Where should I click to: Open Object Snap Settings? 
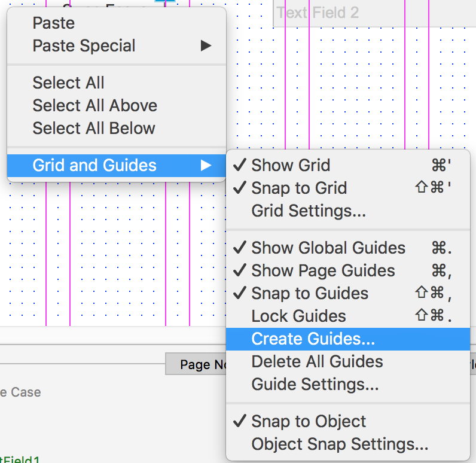[340, 444]
